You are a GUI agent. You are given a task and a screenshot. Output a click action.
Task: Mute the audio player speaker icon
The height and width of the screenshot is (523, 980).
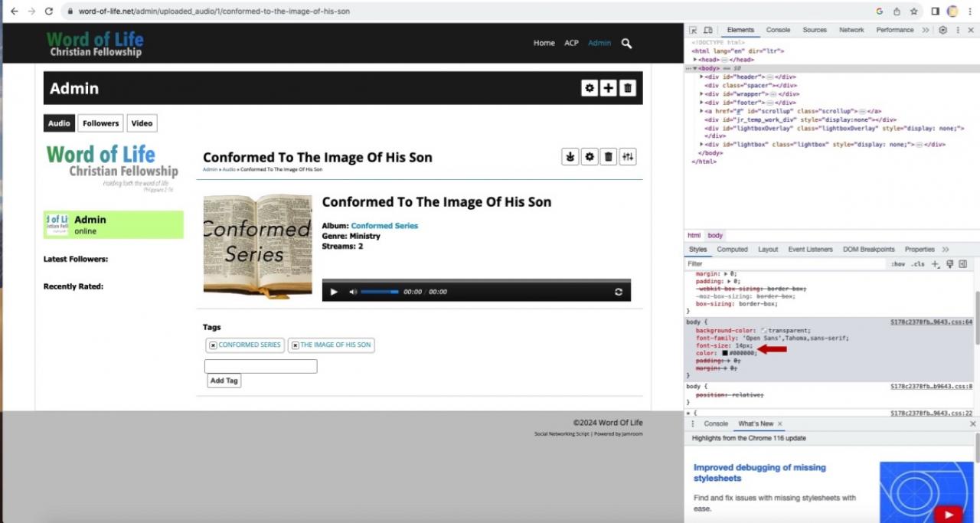coord(353,292)
